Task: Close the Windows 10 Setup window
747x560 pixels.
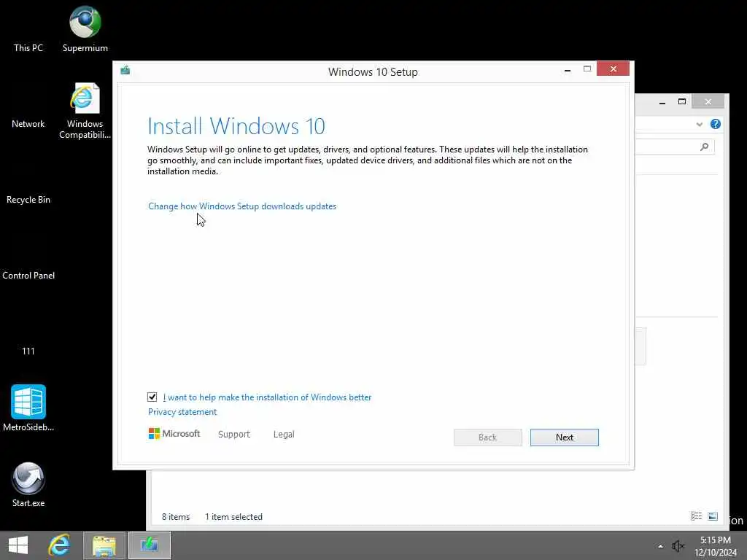Action: click(x=613, y=69)
